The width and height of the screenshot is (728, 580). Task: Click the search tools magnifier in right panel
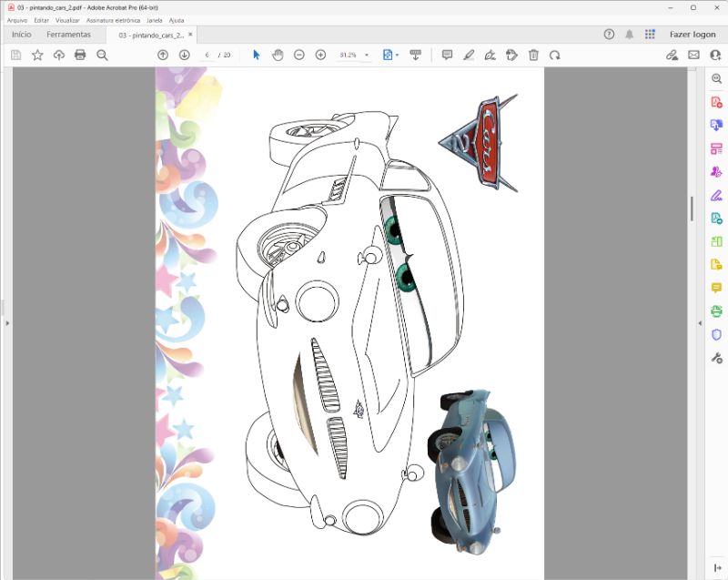[716, 78]
